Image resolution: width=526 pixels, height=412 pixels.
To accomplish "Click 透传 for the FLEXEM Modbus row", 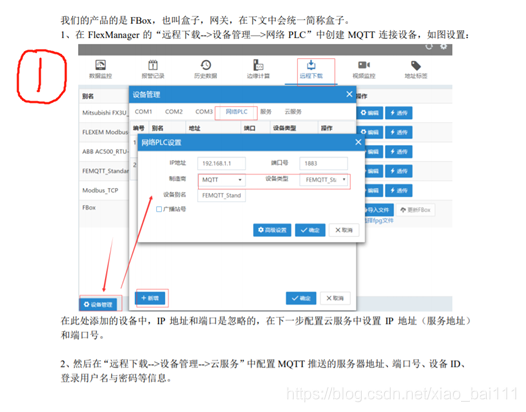I will (399, 132).
